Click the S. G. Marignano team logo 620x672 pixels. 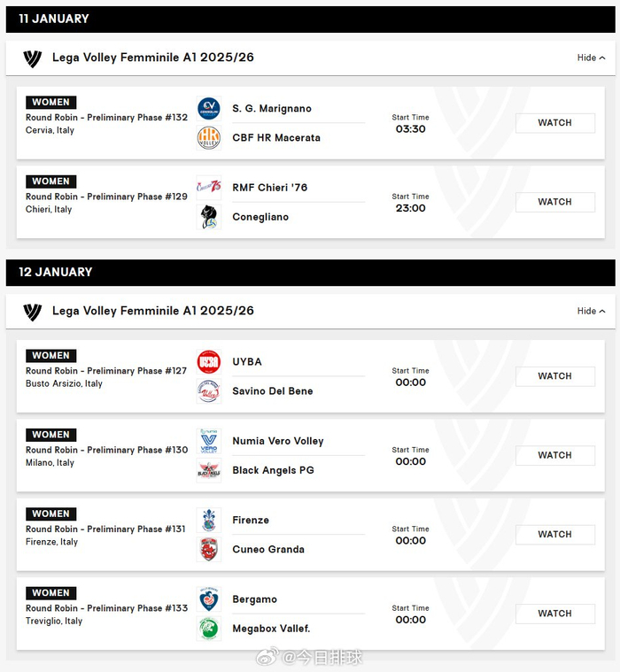209,109
